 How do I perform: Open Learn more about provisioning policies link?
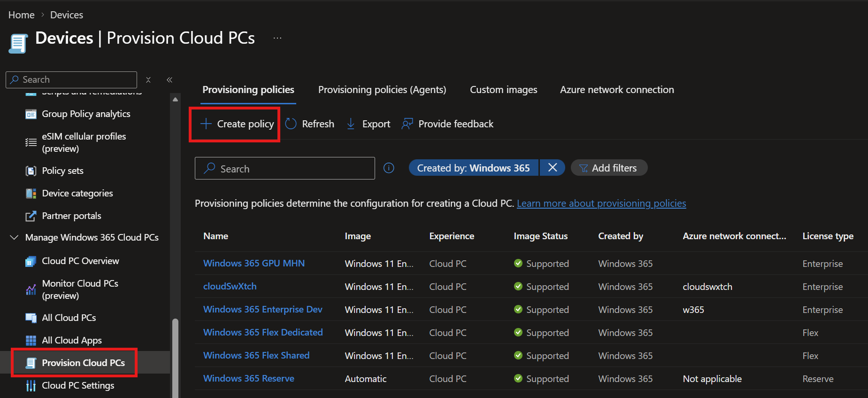tap(601, 203)
